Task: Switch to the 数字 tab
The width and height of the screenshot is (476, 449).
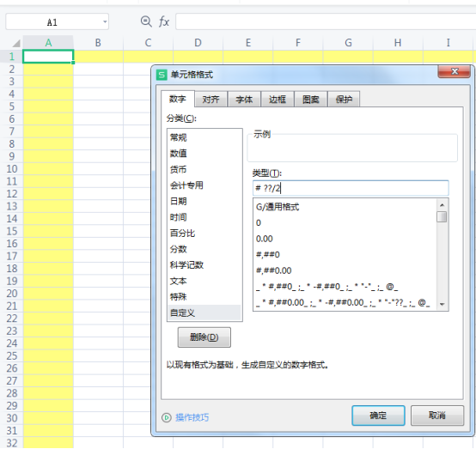Action: pyautogui.click(x=178, y=99)
